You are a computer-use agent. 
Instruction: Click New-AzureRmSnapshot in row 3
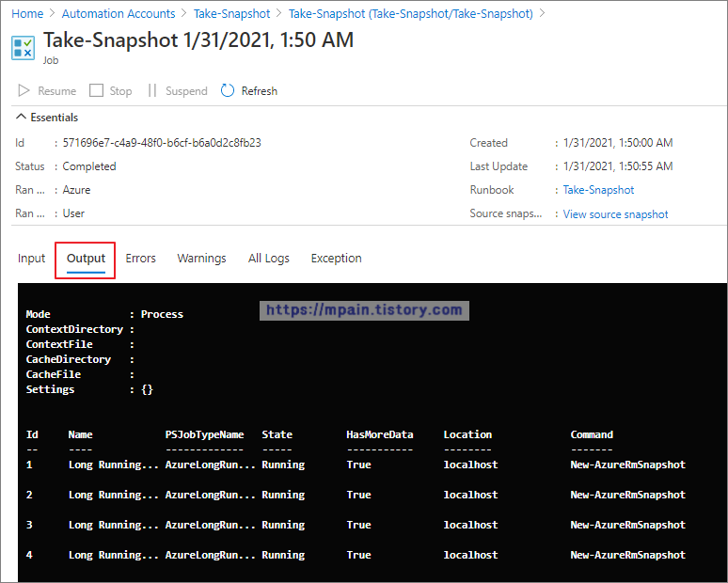[x=627, y=525]
